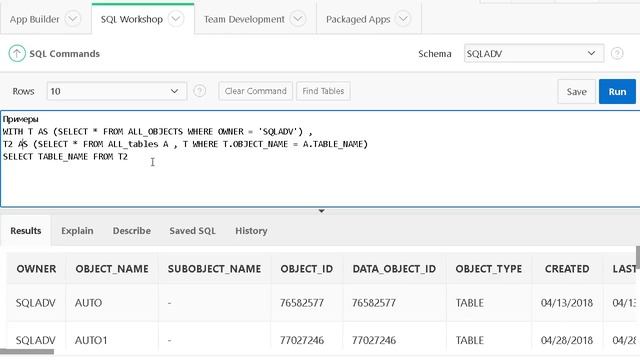Click inside the SQL command editor
640x360 pixels.
(x=320, y=159)
